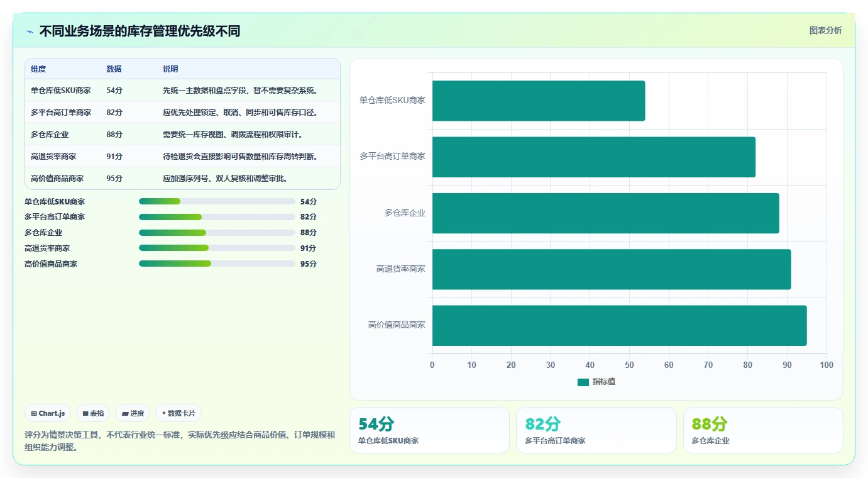
Task: Click the 指标值 legend label text
Action: (x=604, y=382)
